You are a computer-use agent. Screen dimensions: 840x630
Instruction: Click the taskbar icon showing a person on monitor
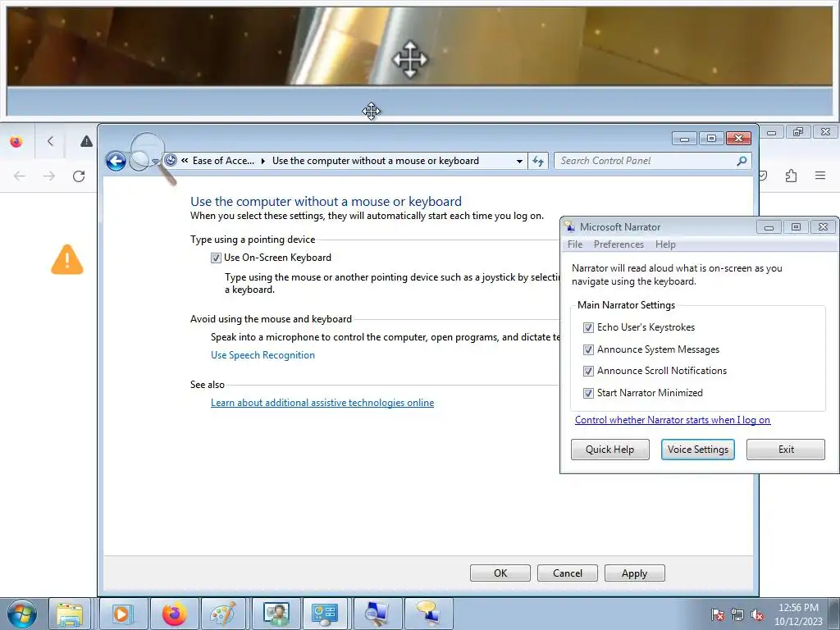point(276,614)
